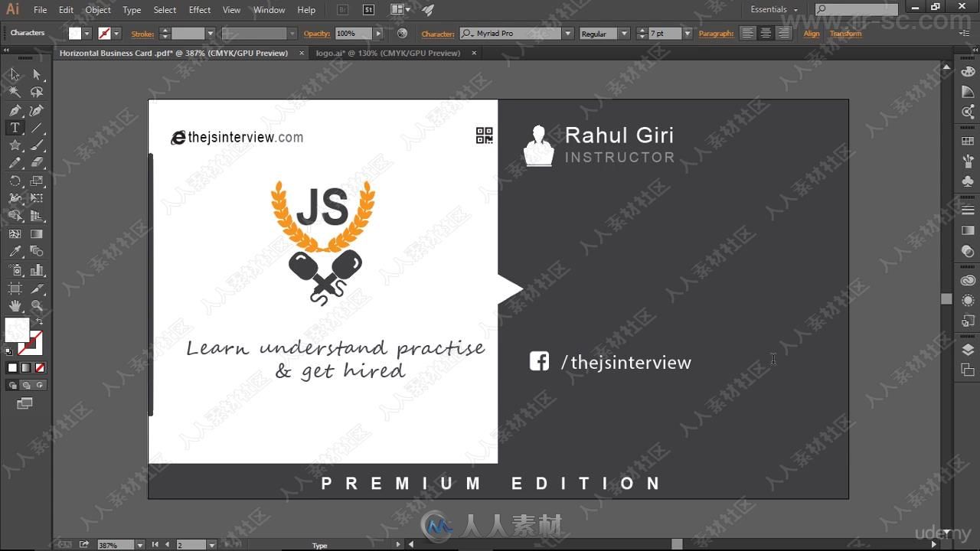
Task: Activate the Type tool
Action: (x=15, y=128)
